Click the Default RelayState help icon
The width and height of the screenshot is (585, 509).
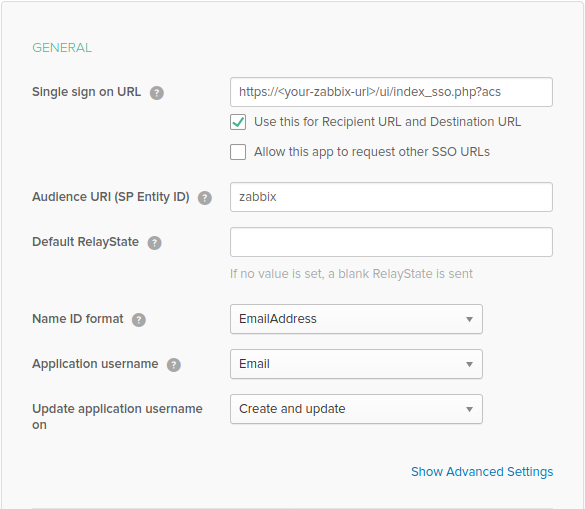[x=154, y=243]
